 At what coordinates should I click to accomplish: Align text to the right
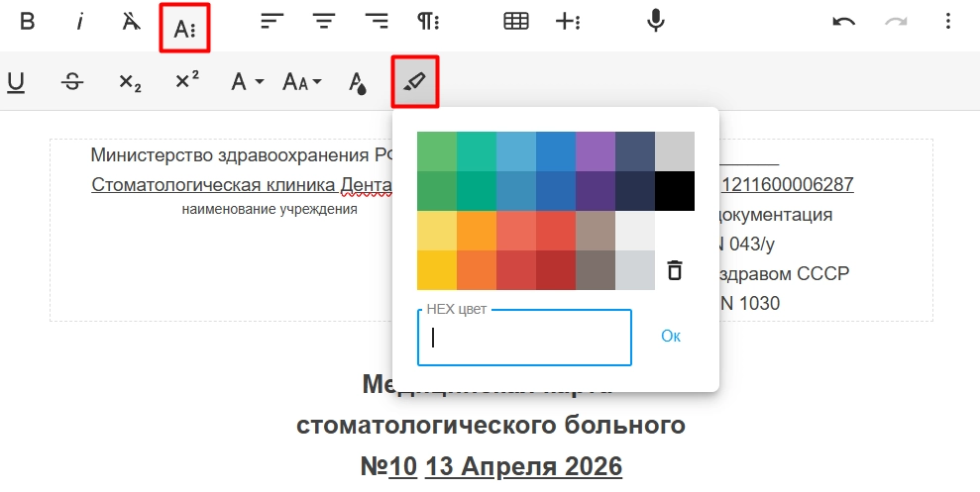pyautogui.click(x=376, y=22)
